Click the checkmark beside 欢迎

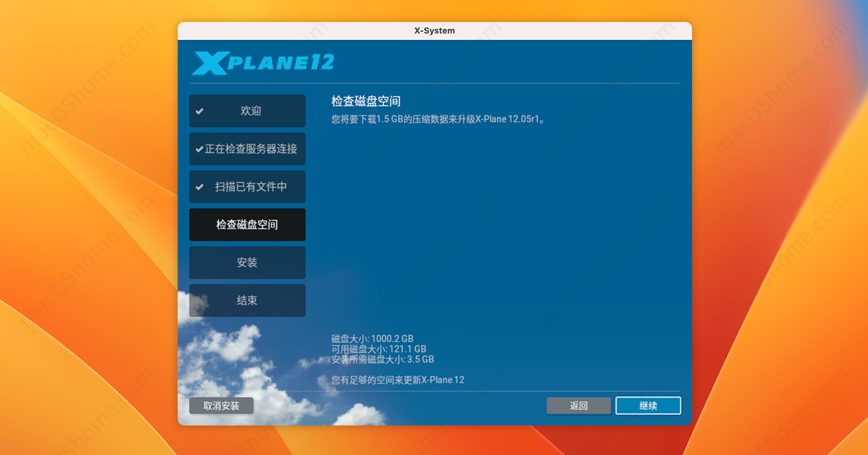[x=200, y=111]
